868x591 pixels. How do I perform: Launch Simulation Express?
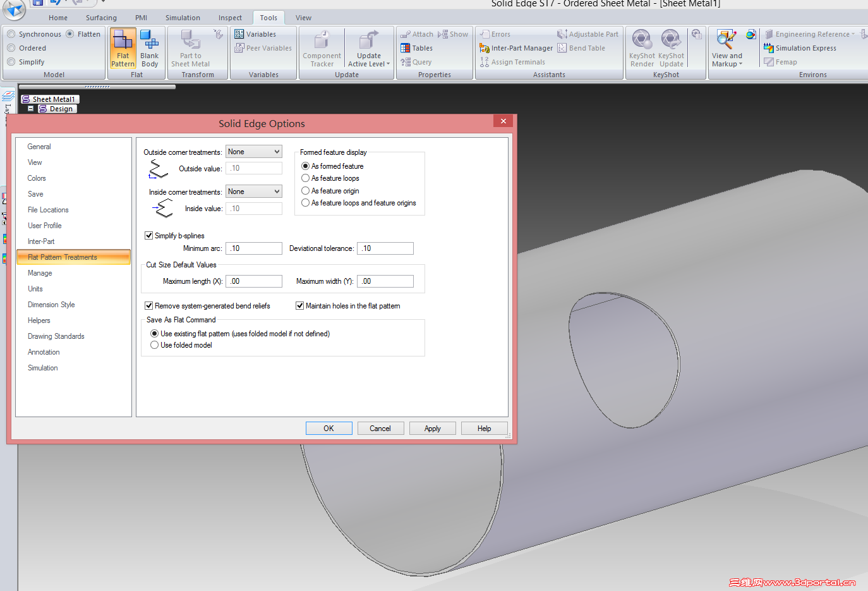pyautogui.click(x=800, y=48)
